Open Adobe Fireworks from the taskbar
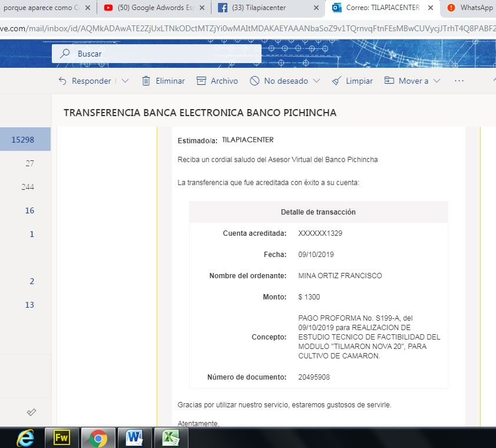Screen dimensions: 496x448 coord(62,438)
